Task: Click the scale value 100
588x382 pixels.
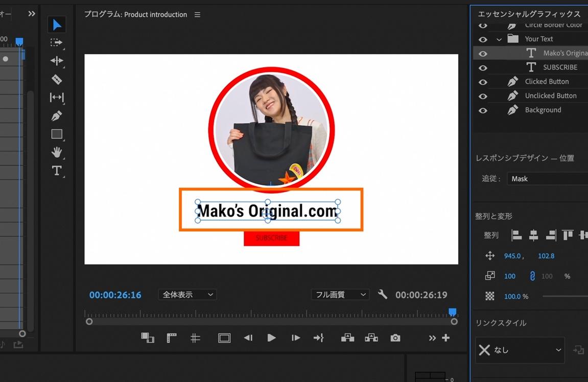Action: pos(510,276)
